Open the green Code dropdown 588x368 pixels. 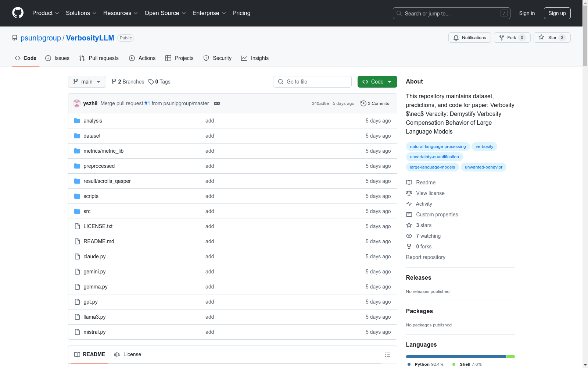click(377, 82)
